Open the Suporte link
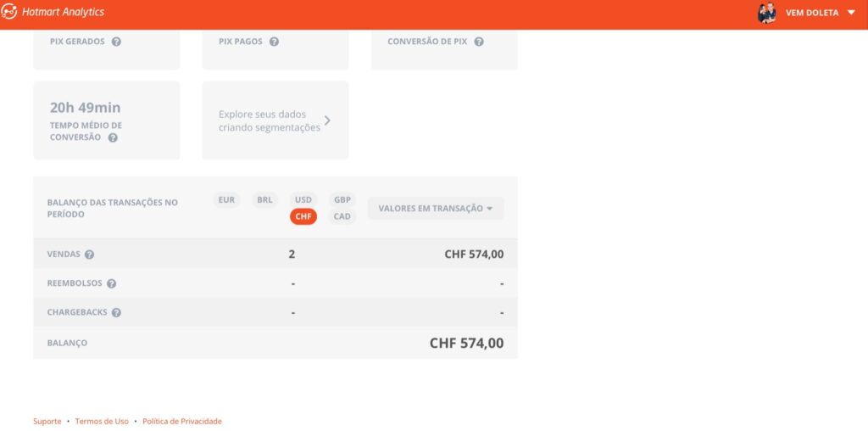 click(x=47, y=422)
